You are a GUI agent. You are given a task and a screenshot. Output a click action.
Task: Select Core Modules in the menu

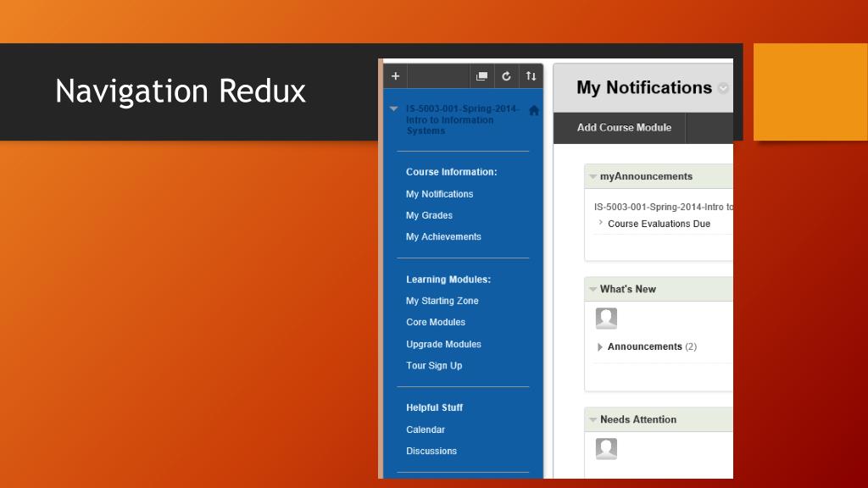(436, 322)
